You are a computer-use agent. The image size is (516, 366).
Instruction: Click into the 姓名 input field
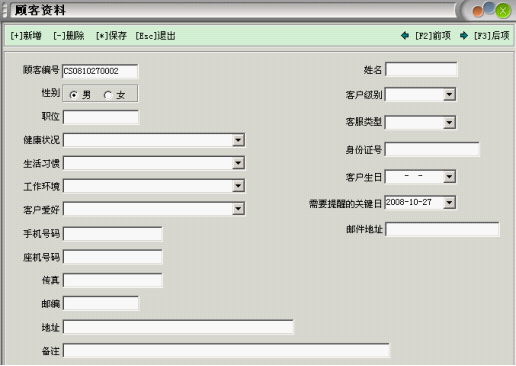[421, 69]
